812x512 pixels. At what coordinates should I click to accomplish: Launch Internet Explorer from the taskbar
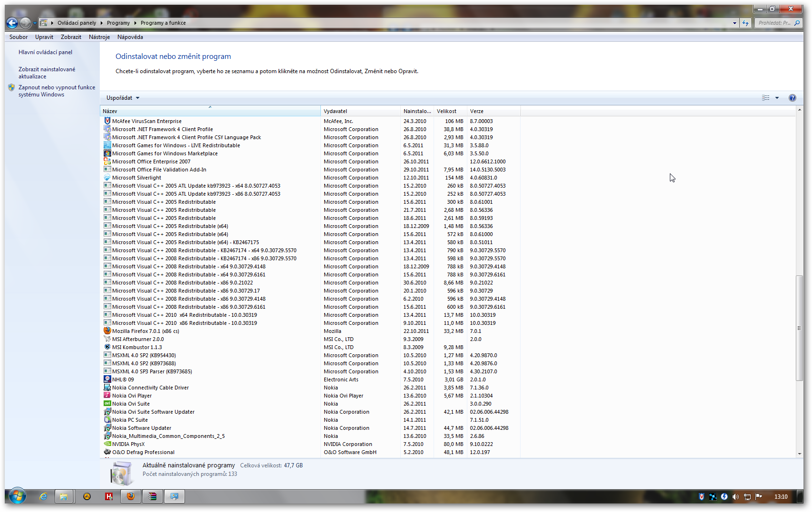(x=43, y=496)
